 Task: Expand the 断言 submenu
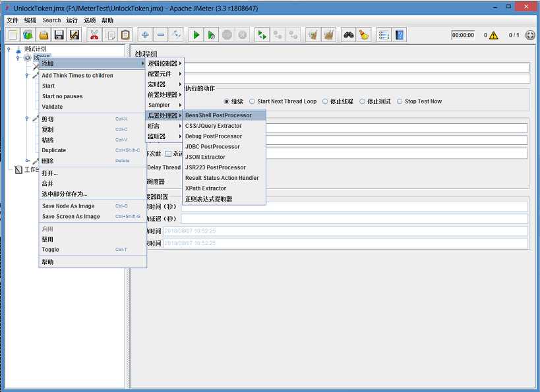point(164,126)
